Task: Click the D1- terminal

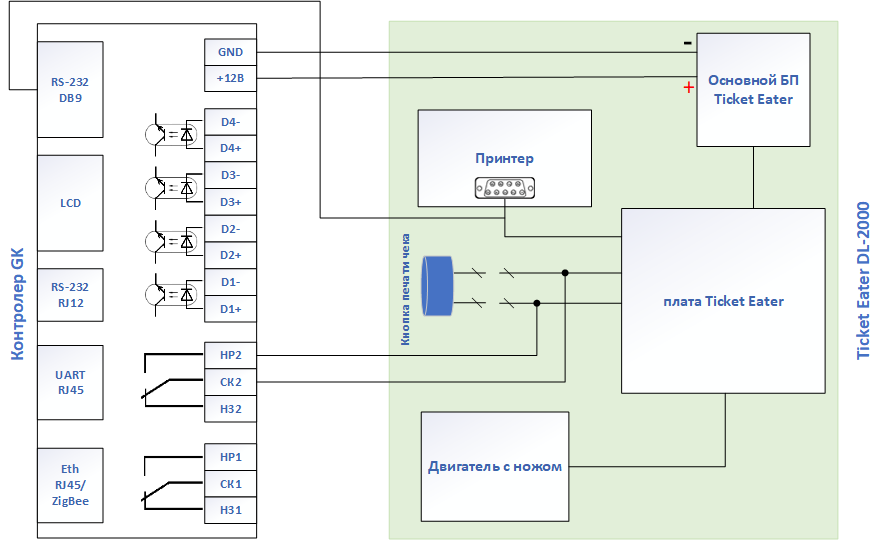Action: click(x=230, y=282)
